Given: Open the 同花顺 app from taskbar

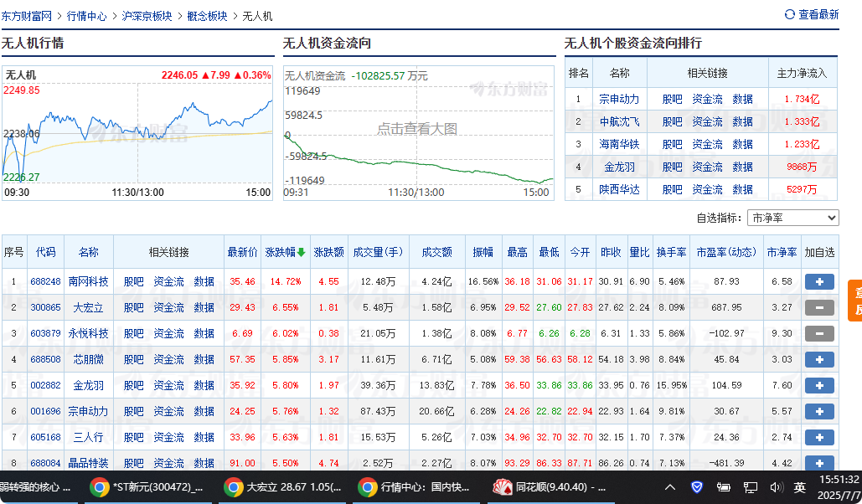Looking at the screenshot, I should 550,487.
